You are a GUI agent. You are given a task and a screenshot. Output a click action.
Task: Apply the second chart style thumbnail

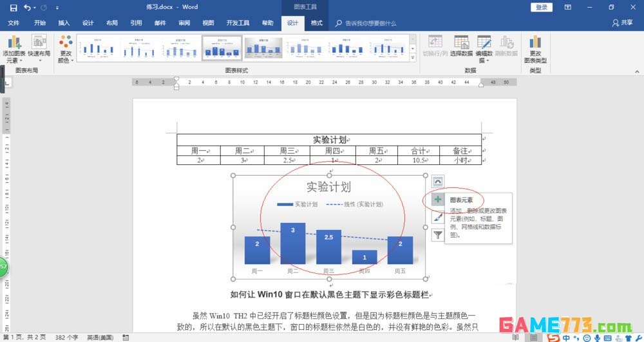click(x=140, y=48)
